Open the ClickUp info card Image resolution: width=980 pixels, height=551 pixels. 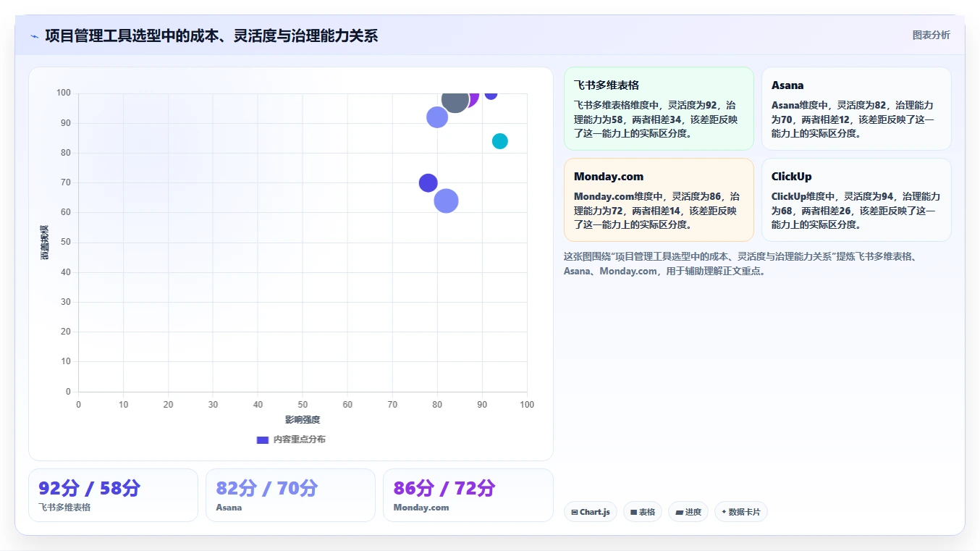click(856, 200)
